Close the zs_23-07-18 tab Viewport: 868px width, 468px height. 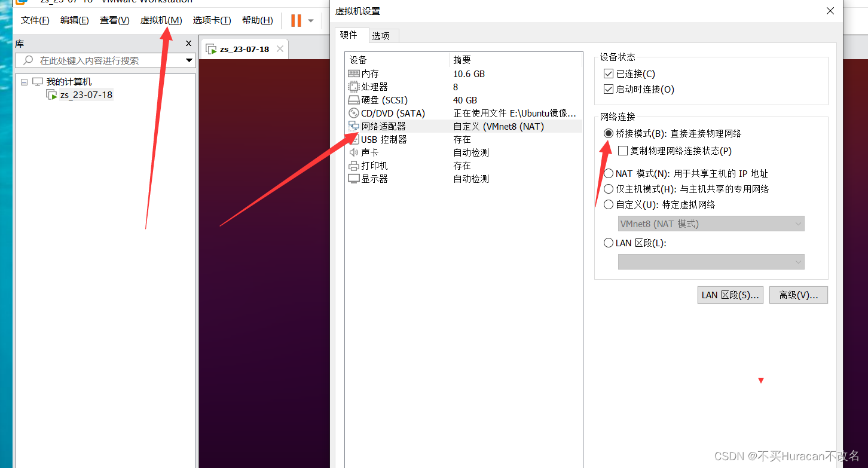[279, 50]
